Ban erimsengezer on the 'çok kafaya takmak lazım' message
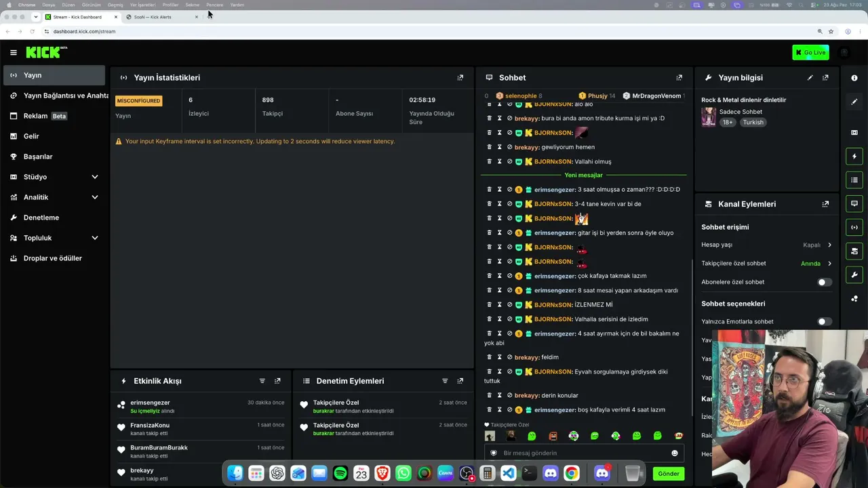The width and height of the screenshot is (868, 488). (x=509, y=276)
